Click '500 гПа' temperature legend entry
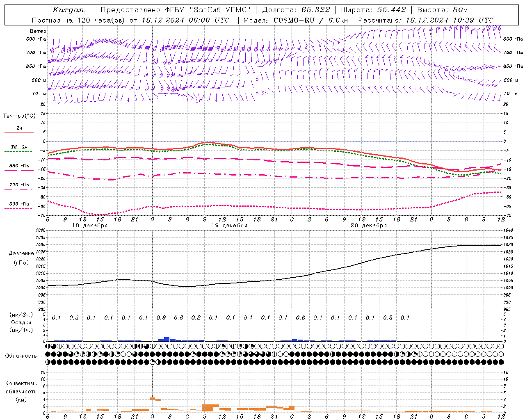 (19, 204)
